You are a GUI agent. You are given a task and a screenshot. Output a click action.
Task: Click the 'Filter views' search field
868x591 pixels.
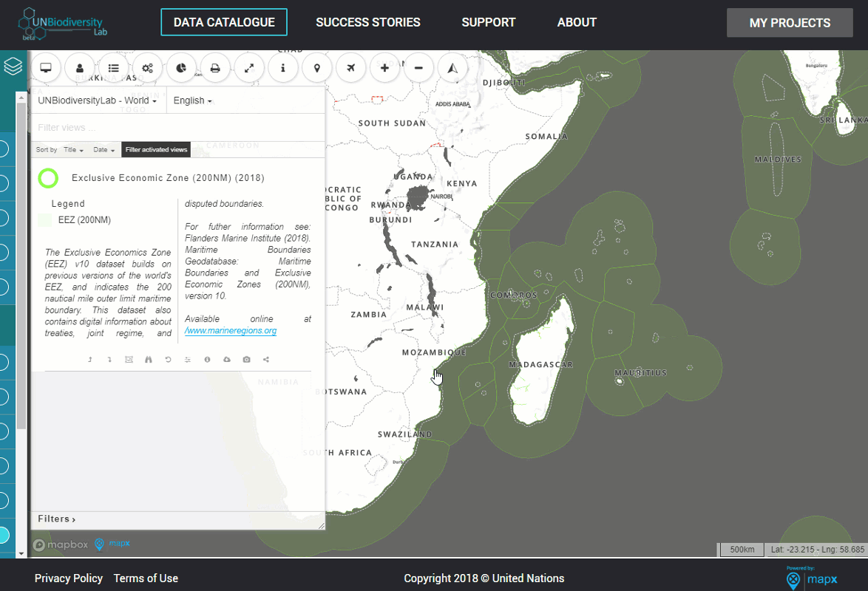click(177, 128)
